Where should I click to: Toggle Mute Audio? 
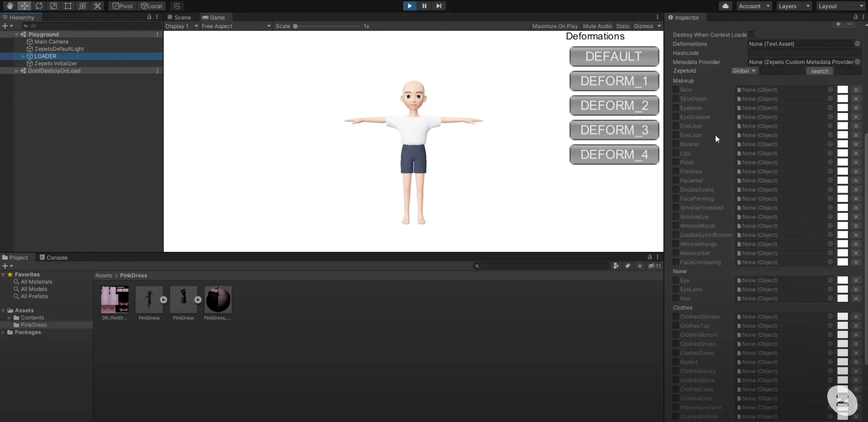[597, 26]
